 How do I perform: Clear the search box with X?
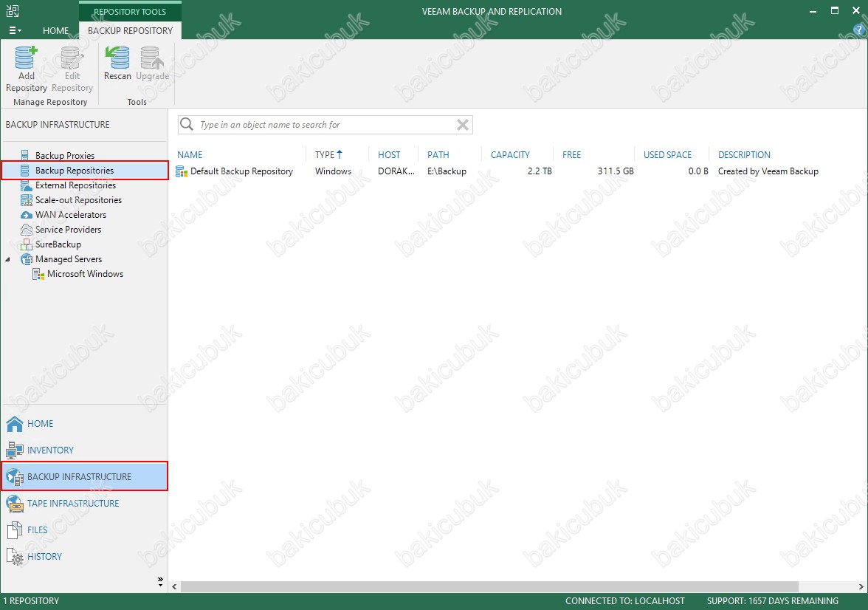(463, 125)
